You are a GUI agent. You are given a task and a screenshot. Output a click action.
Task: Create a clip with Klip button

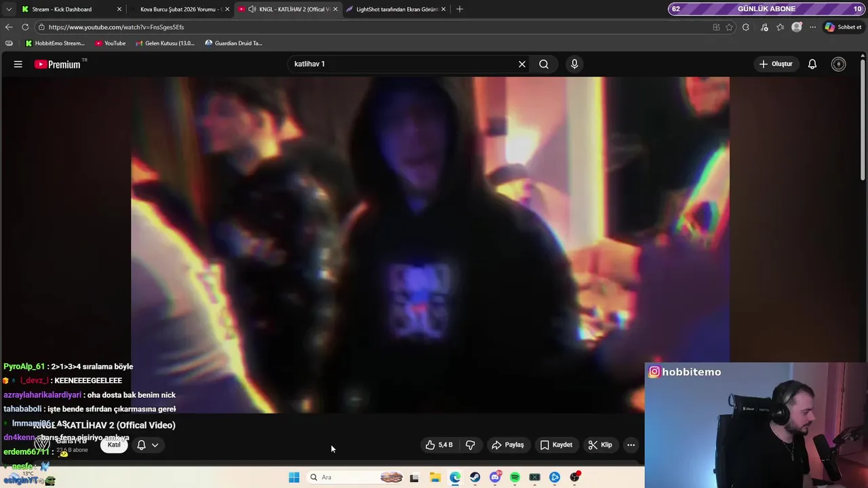(600, 445)
